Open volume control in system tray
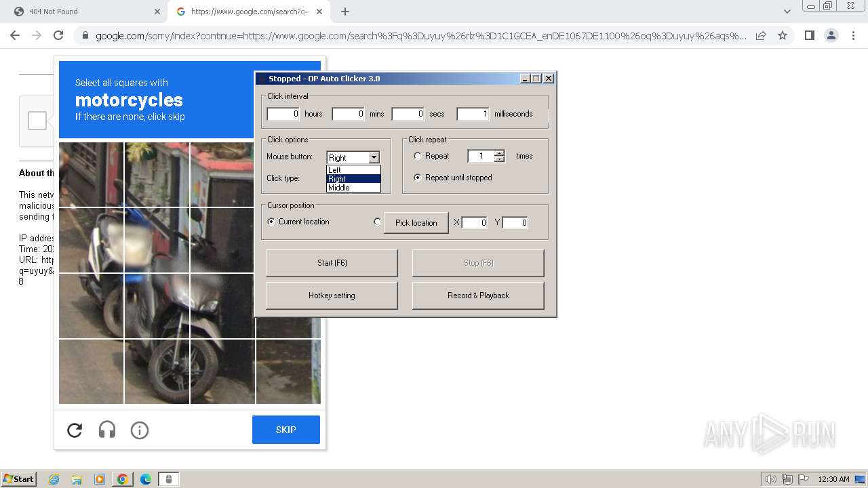Screen dimensions: 868x488 tap(771, 479)
